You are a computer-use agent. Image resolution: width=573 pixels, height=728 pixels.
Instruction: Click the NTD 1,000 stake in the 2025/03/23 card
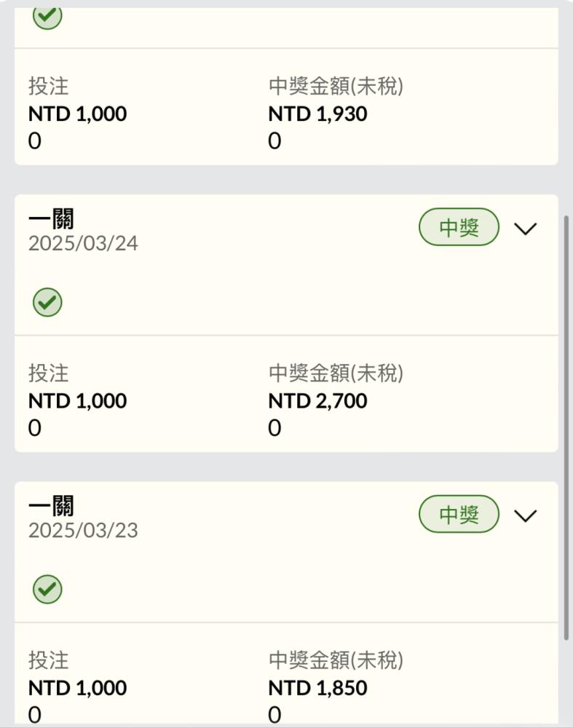[x=78, y=688]
